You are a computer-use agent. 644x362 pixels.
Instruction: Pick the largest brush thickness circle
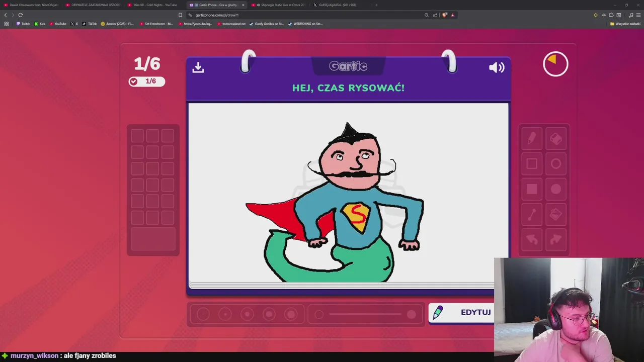291,315
